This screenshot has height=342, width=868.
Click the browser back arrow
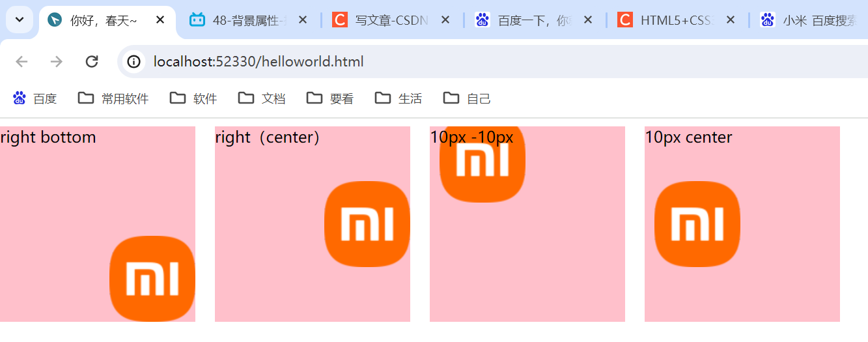point(21,62)
